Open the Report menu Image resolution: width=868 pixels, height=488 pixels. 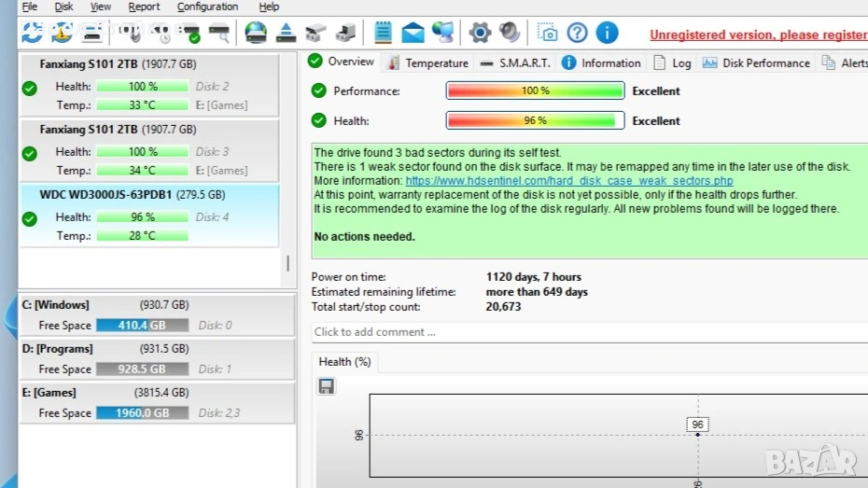tap(144, 7)
